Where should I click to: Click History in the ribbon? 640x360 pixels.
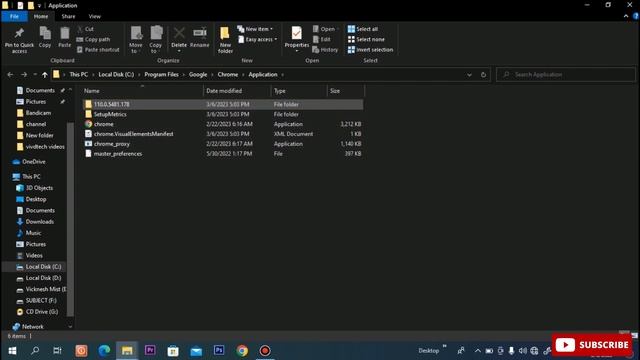325,49
